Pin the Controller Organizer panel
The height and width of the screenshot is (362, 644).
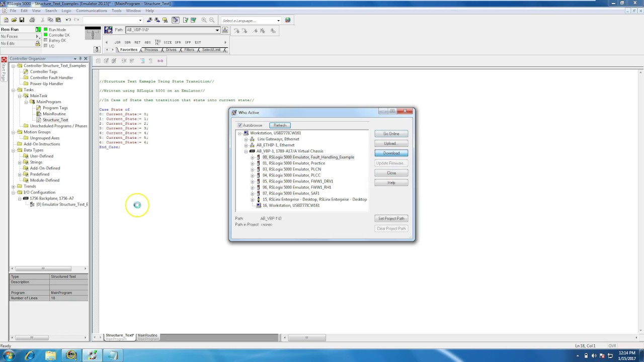pos(80,59)
